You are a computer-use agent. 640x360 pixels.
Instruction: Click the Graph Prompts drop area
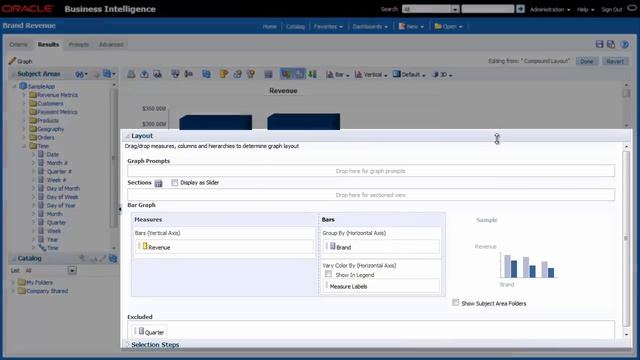[x=371, y=171]
